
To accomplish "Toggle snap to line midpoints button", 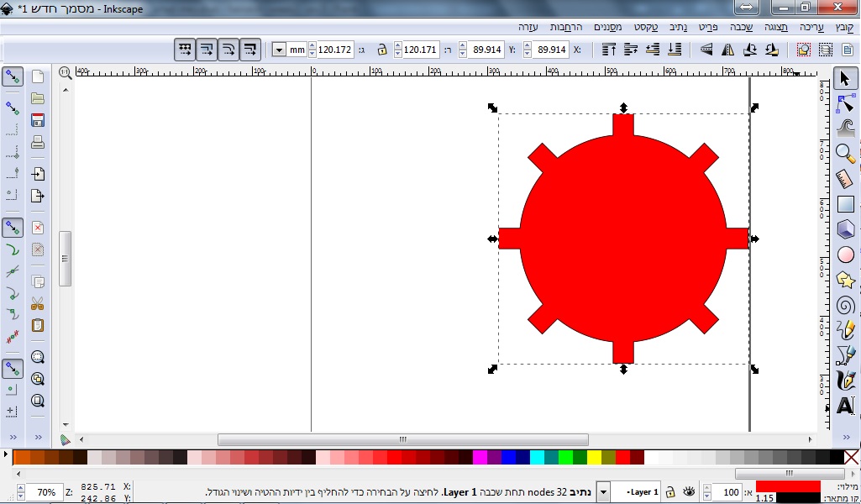I will click(12, 336).
